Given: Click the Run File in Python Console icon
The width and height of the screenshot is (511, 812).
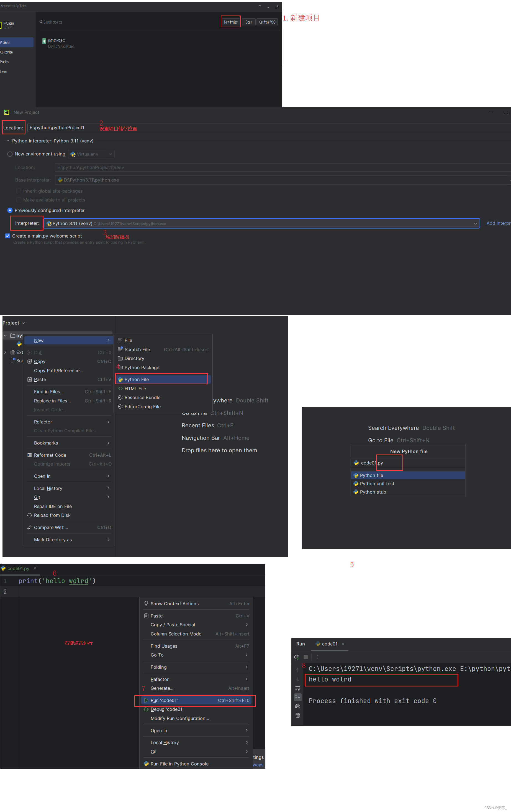Looking at the screenshot, I should click(146, 764).
